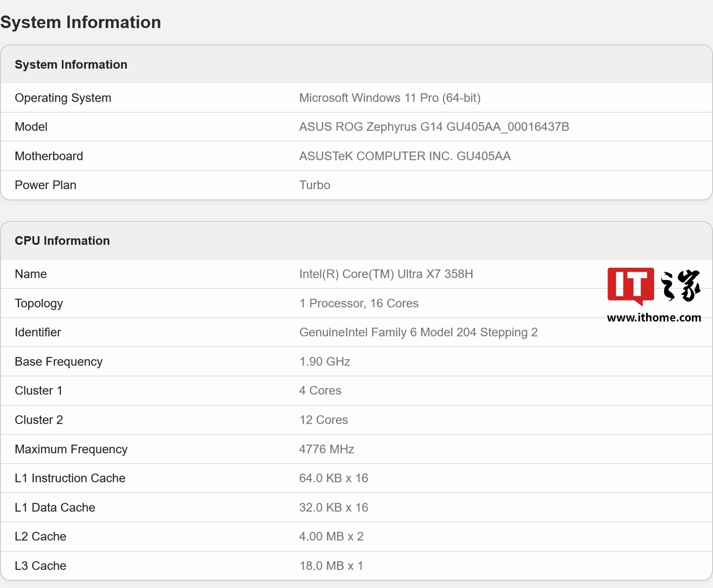Click the "18.0 MB x 1" value
713x588 pixels.
pyautogui.click(x=331, y=566)
